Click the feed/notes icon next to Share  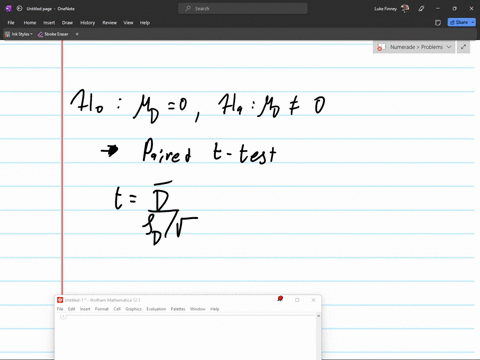(438, 23)
